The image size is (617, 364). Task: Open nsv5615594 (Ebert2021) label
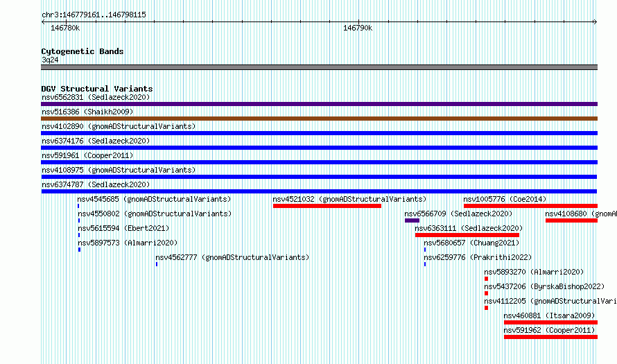(123, 228)
